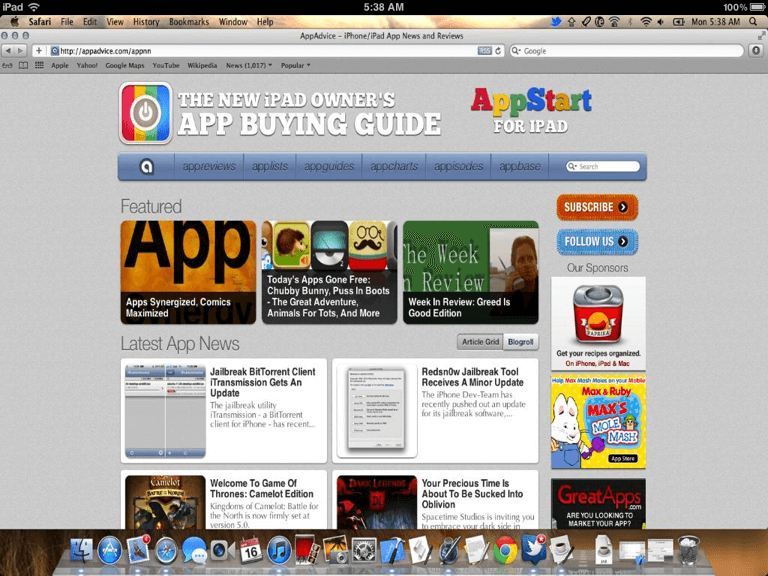Open the Reading List glasses icon
Screen dimensions: 768x576
[7, 65]
